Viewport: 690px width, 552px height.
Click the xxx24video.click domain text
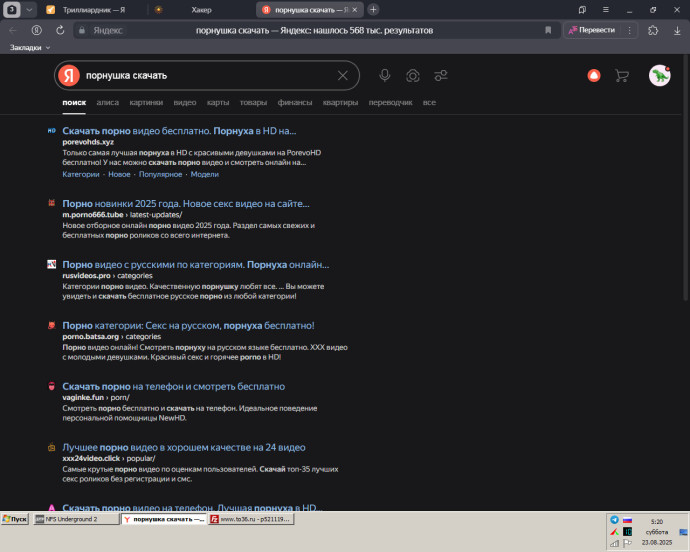click(91, 458)
